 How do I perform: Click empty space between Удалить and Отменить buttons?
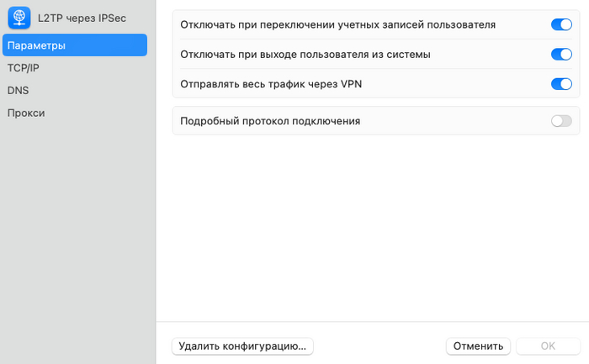point(379,346)
